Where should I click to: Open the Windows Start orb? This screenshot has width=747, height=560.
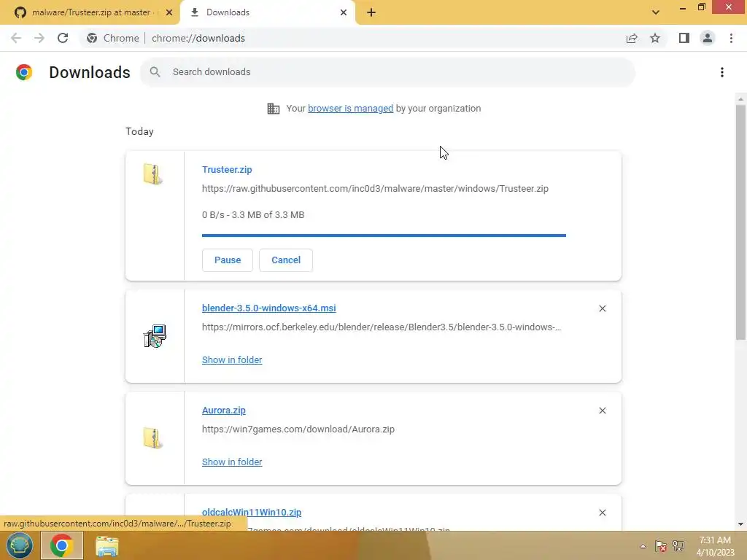19,545
